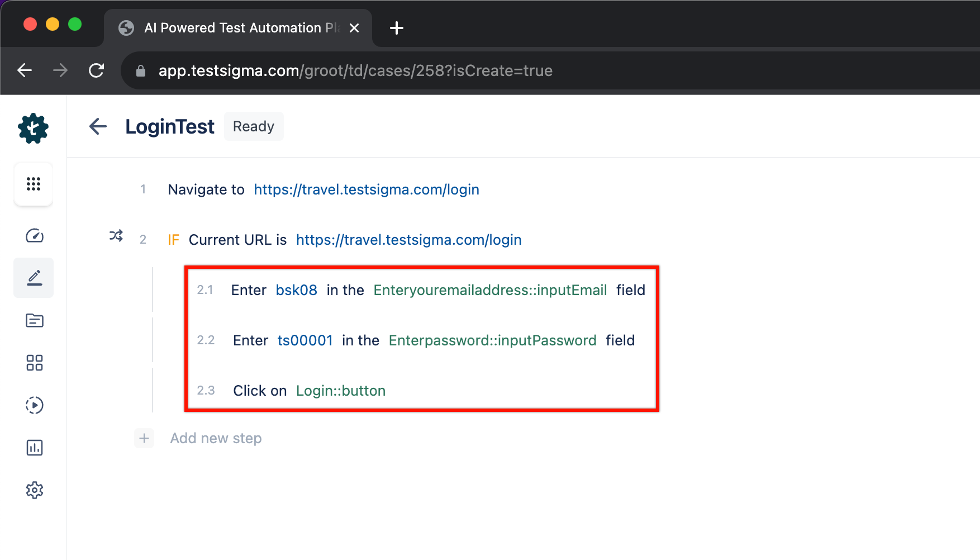The width and height of the screenshot is (980, 560).
Task: Click the lock icon in address bar
Action: pyautogui.click(x=141, y=71)
